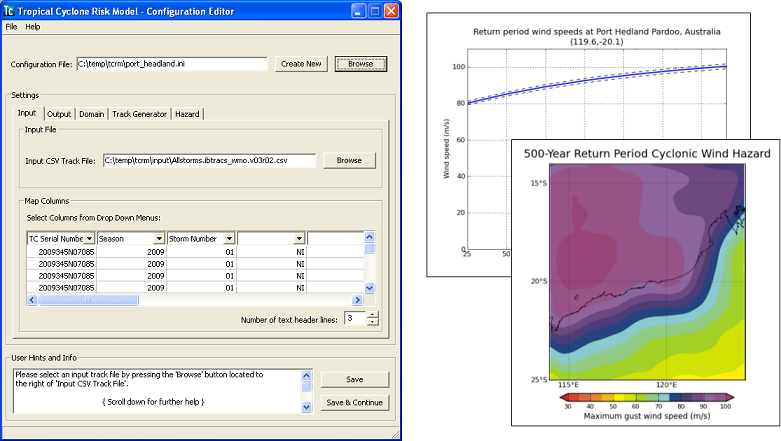Open the Season column dropdown
This screenshot has height=441, width=781.
pos(159,238)
